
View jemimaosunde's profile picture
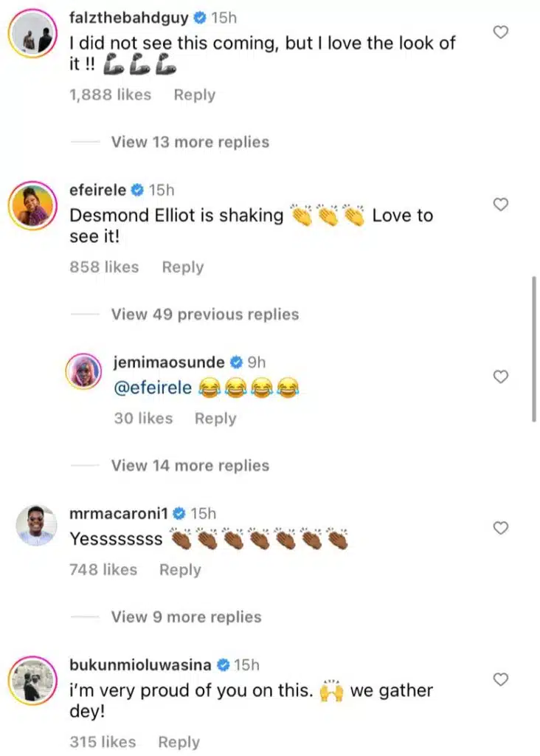tap(87, 370)
